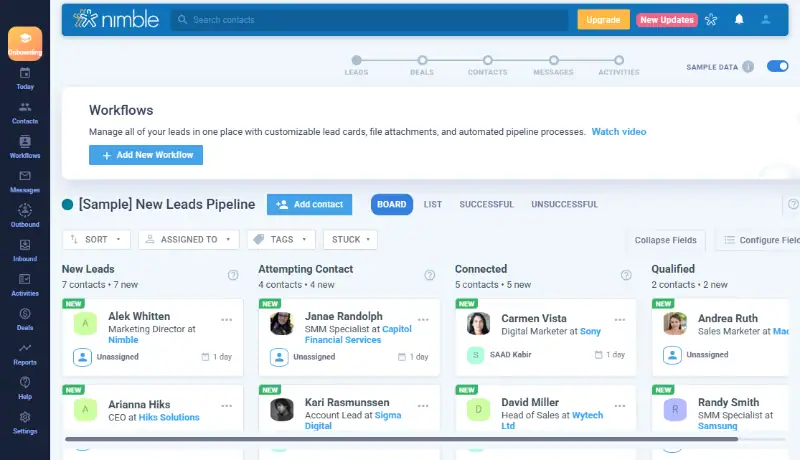Screen dimensions: 800x460
Task: Open more options for Alek Whitten card
Action: (x=227, y=320)
